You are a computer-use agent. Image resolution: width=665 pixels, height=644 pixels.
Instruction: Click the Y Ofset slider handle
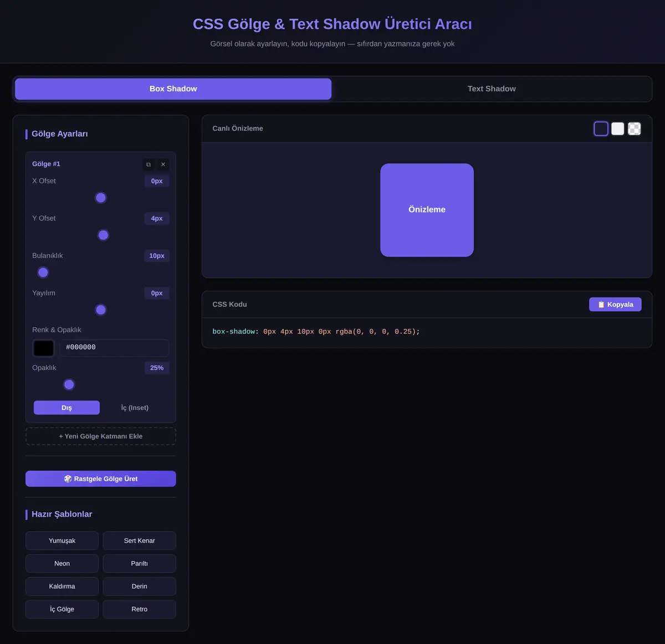click(x=103, y=235)
